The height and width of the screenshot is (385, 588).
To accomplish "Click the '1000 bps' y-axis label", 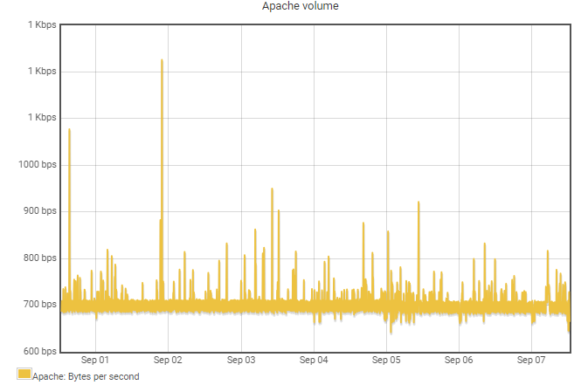I will pos(38,164).
